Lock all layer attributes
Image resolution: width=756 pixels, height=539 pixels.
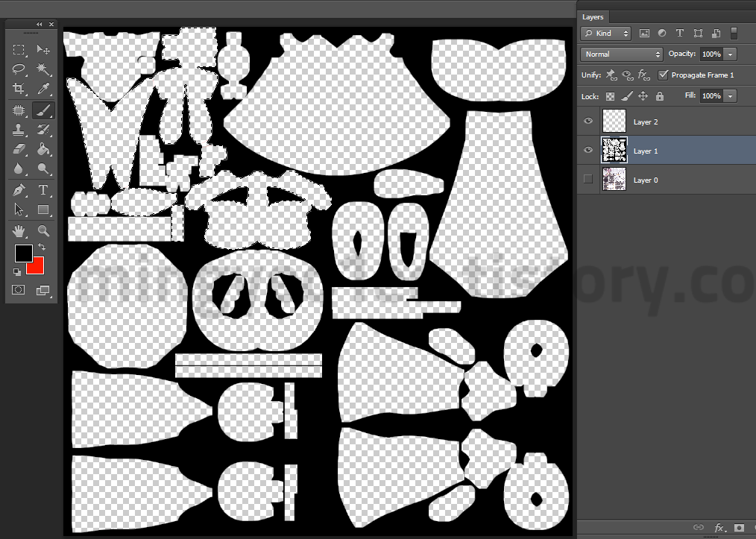click(x=660, y=96)
